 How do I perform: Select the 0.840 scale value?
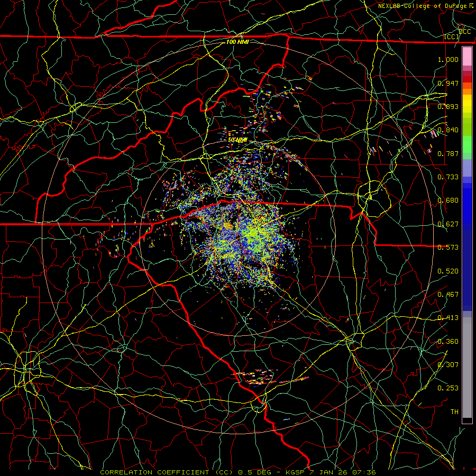[448, 130]
